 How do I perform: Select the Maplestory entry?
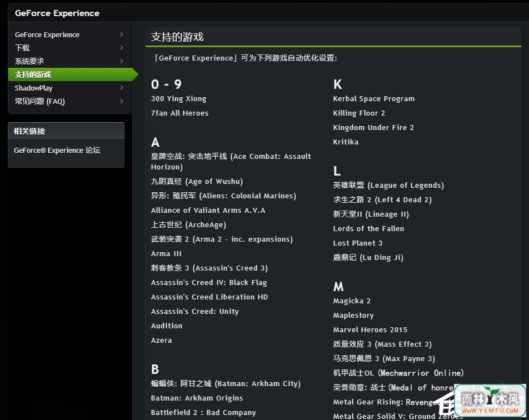click(353, 316)
